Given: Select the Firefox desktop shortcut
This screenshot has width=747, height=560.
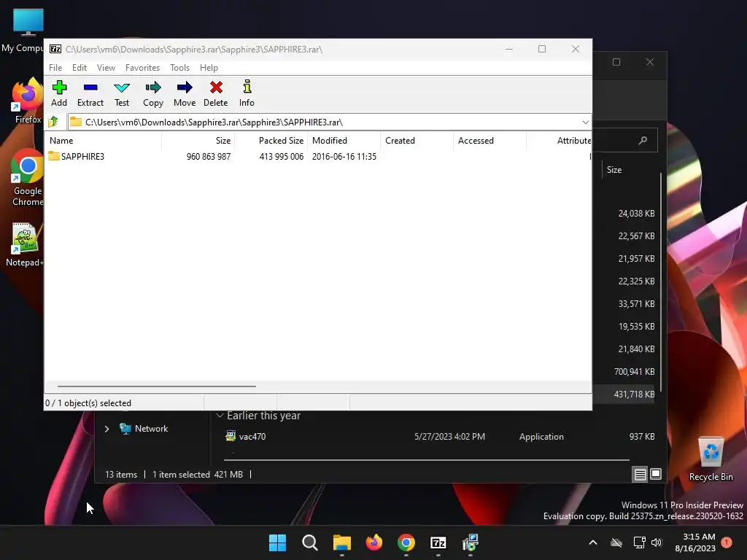Looking at the screenshot, I should (x=28, y=101).
